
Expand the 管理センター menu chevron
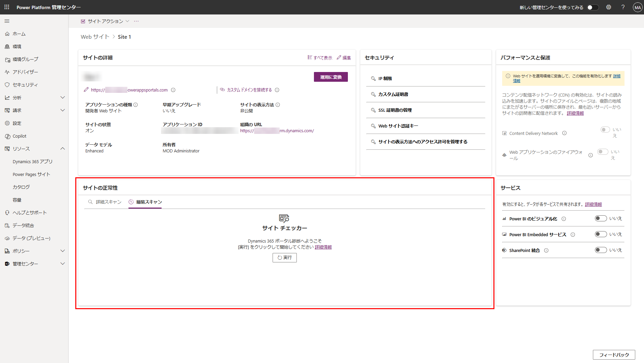click(x=63, y=264)
